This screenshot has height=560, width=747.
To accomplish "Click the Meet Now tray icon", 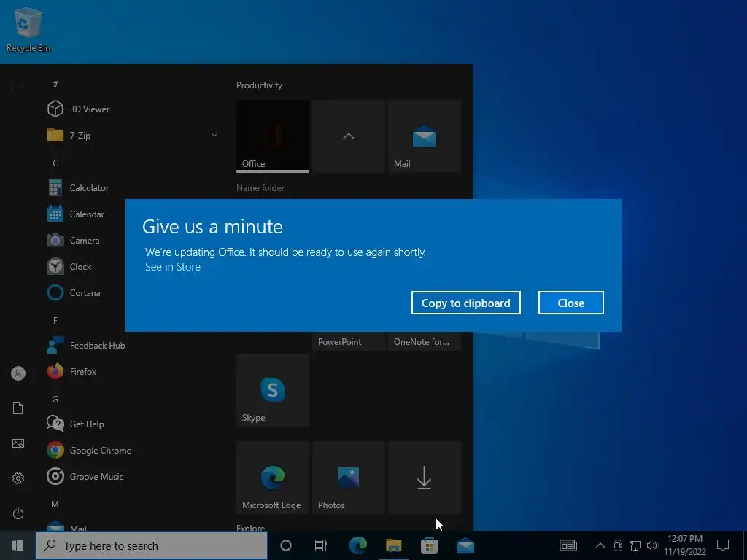I will 618,545.
